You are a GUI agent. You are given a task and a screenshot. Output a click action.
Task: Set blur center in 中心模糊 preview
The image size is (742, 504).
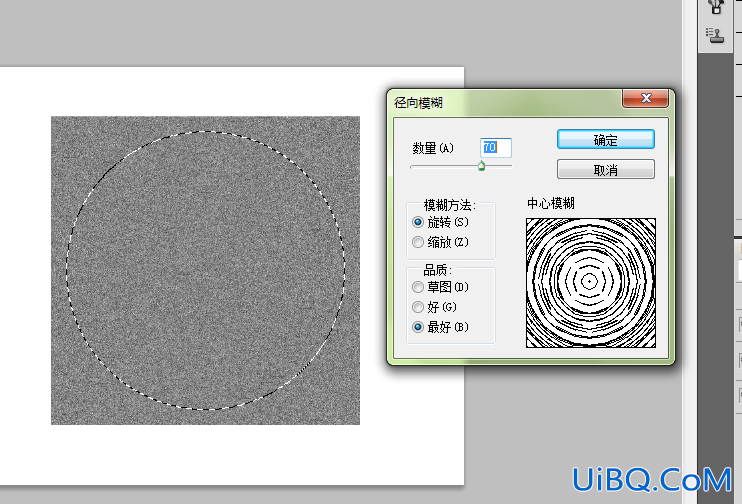(591, 283)
